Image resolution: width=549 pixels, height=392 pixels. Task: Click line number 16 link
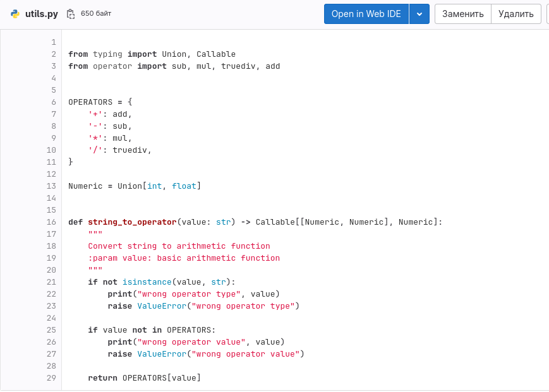(51, 222)
